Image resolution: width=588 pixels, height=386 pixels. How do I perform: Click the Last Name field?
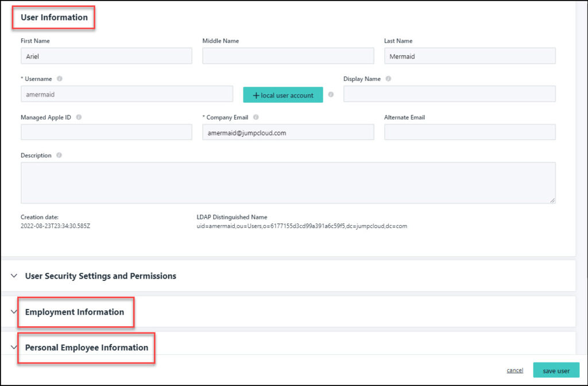(469, 56)
